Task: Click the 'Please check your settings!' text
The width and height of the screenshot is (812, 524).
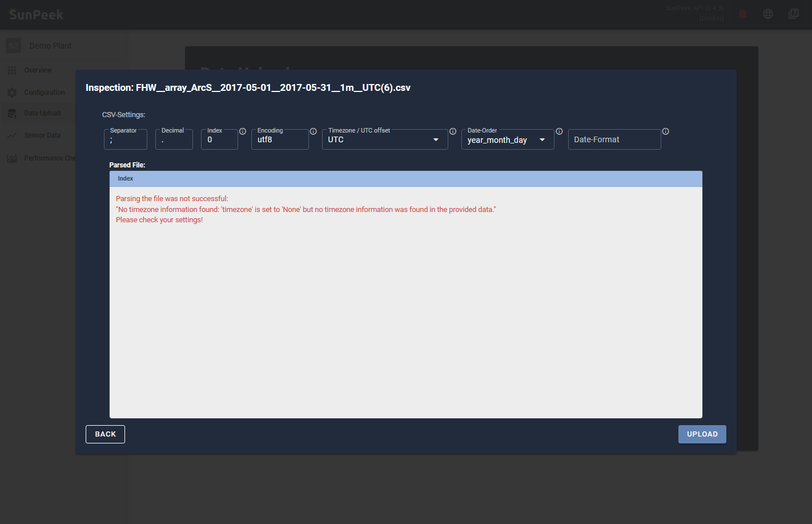Action: (x=159, y=220)
